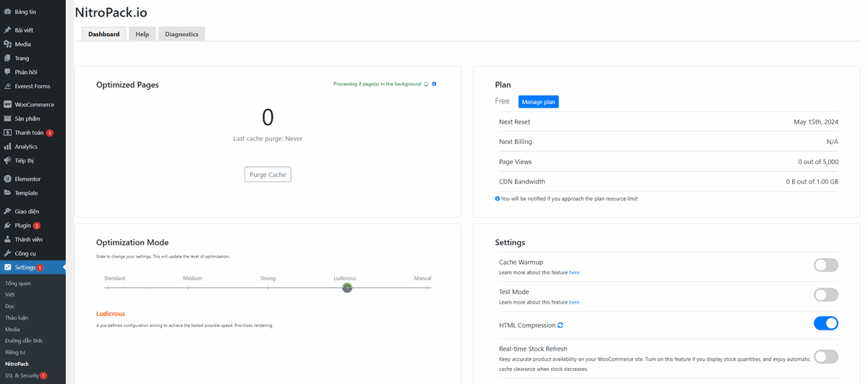Screen dimensions: 868x384
Task: Click the Công cụ wrench icon
Action: (x=7, y=254)
